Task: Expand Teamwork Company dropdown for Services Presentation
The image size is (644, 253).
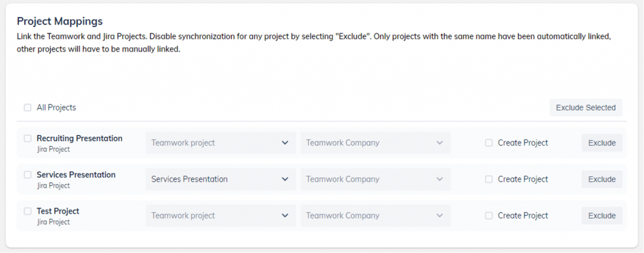Action: (375, 180)
